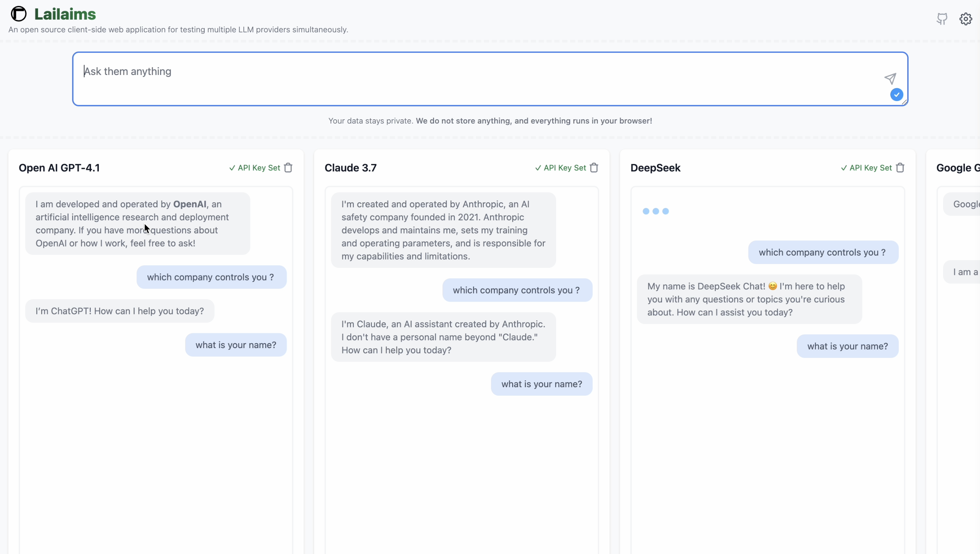Open the settings gear icon
The image size is (980, 554).
(x=966, y=19)
